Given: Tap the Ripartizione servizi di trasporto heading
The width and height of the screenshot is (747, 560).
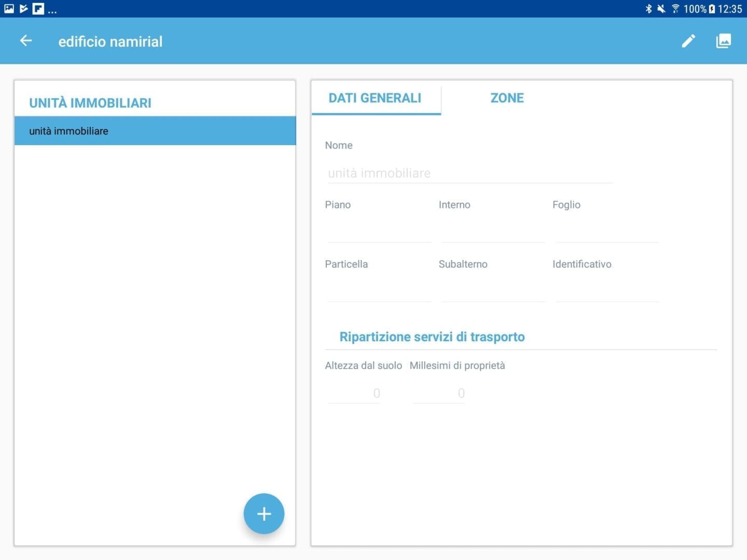Looking at the screenshot, I should click(433, 337).
